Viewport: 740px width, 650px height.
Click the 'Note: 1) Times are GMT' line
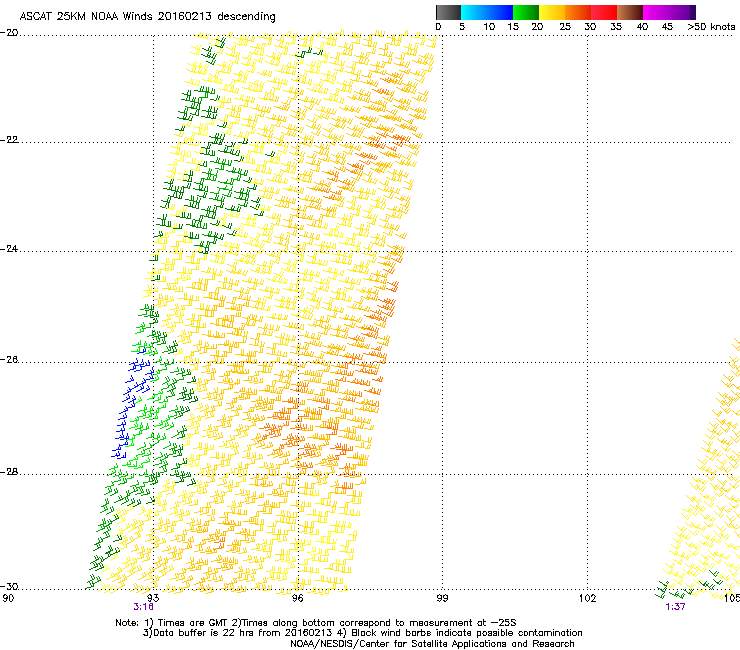316,623
